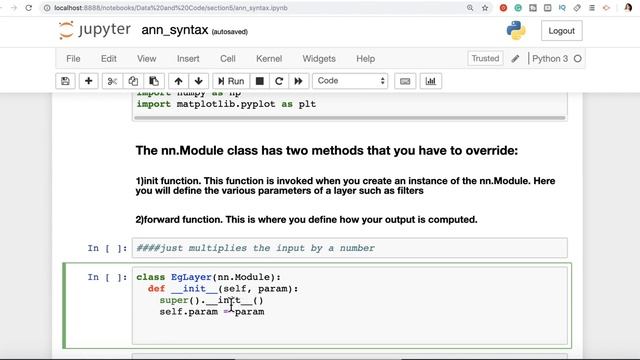The image size is (640, 360).
Task: Click the cell with comment 'just multiplies the input'
Action: (x=350, y=248)
